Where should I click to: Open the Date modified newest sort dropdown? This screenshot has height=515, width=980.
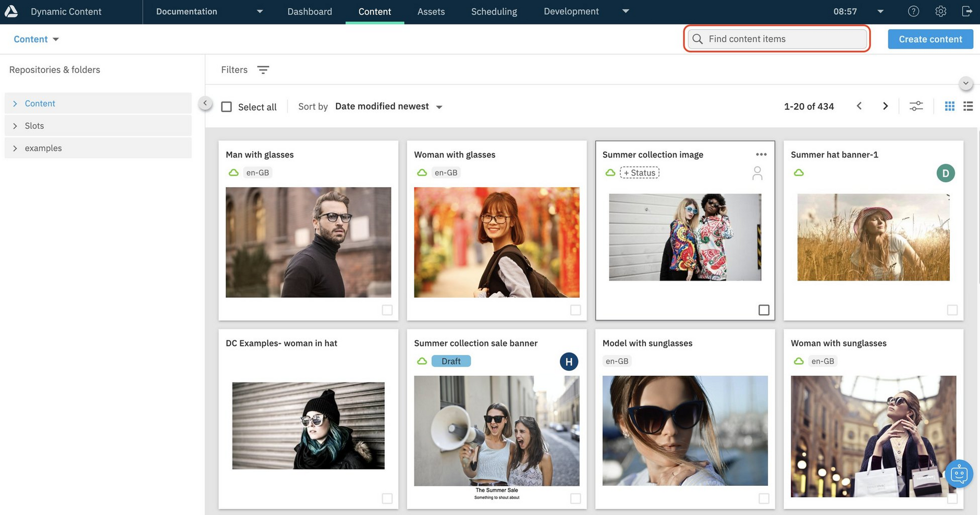click(388, 106)
